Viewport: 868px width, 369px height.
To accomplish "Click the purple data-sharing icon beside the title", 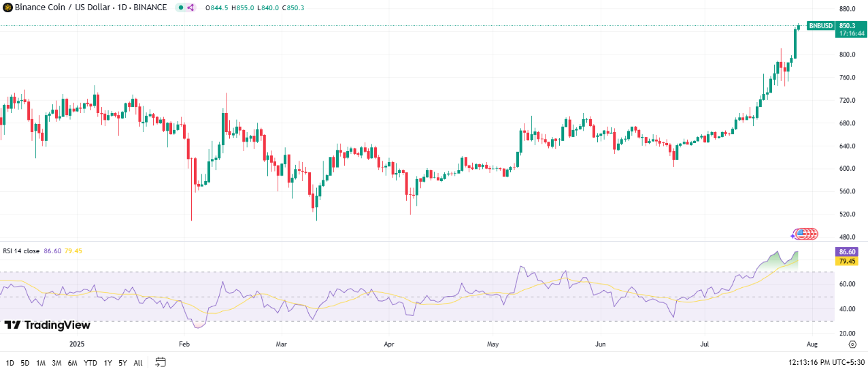I will click(190, 7).
